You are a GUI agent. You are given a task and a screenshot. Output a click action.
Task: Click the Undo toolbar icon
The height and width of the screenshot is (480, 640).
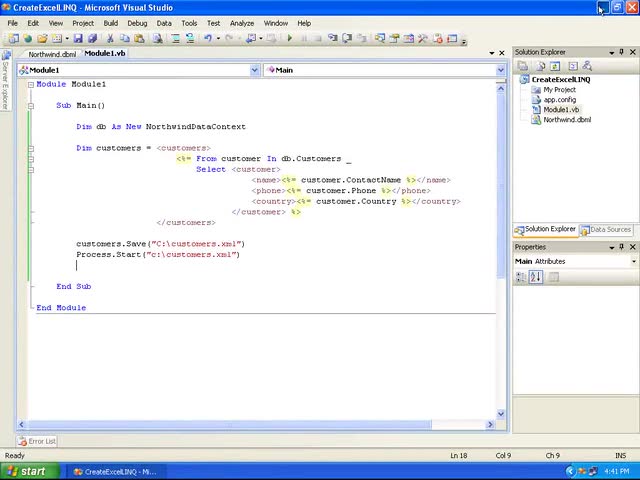point(208,38)
